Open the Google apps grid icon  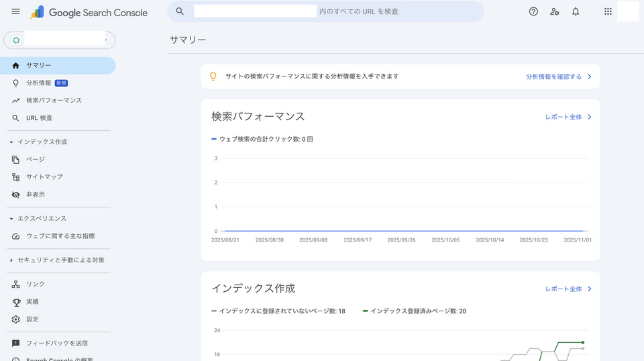coord(608,11)
